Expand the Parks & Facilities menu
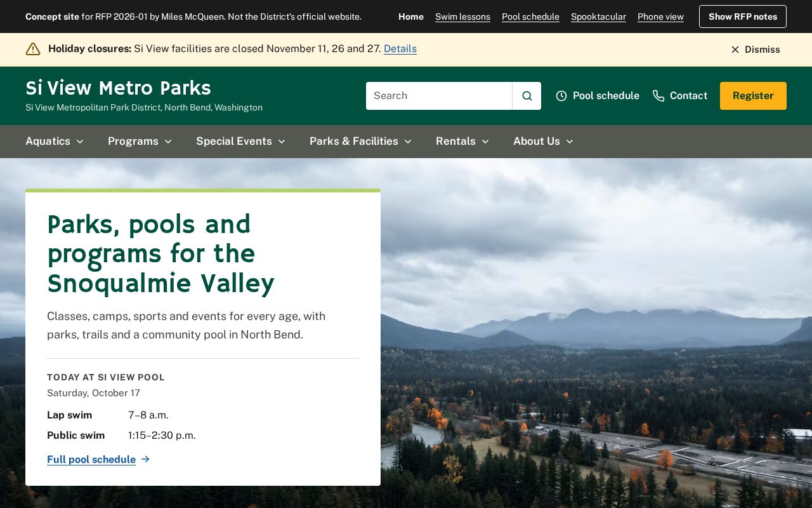 click(360, 141)
